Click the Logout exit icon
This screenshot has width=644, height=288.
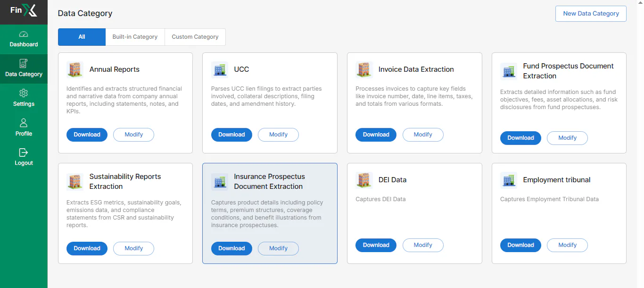pyautogui.click(x=24, y=152)
